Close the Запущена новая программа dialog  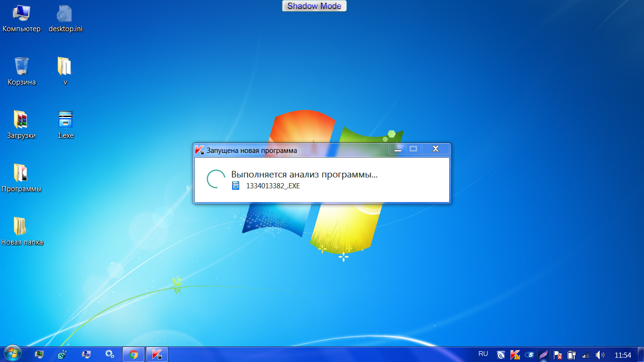click(x=435, y=149)
